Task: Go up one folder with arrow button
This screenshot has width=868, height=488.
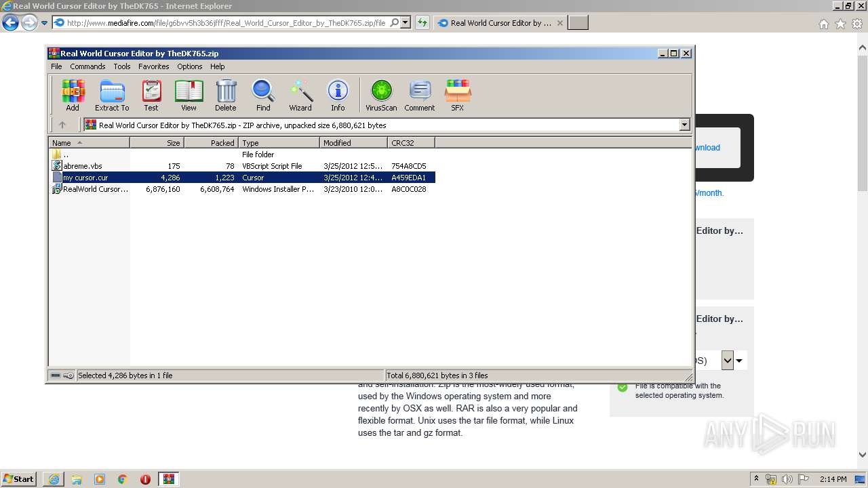Action: coord(62,125)
